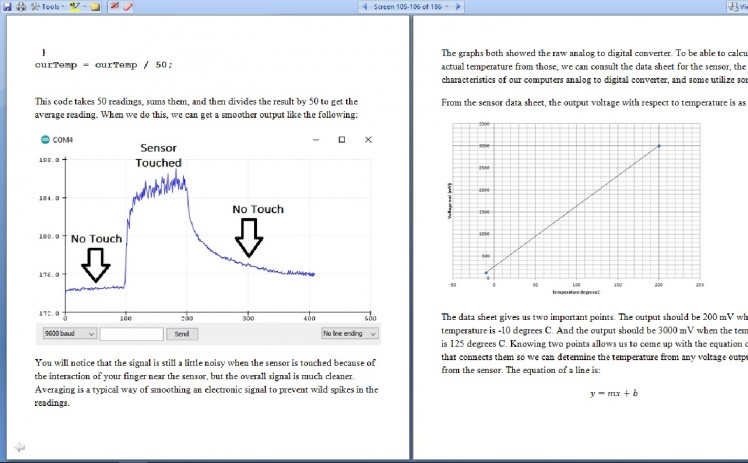This screenshot has height=463, width=748.
Task: Go to the previous screen with left arrow
Action: click(x=365, y=7)
